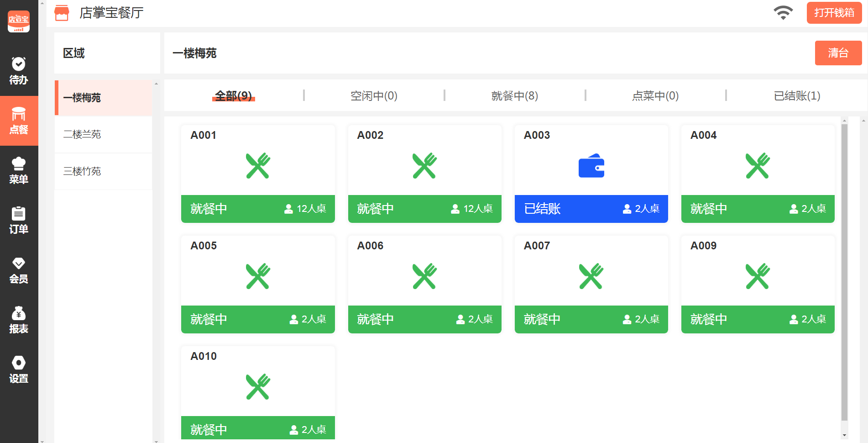Show the 已结账(1) tables tab
This screenshot has width=868, height=443.
797,96
